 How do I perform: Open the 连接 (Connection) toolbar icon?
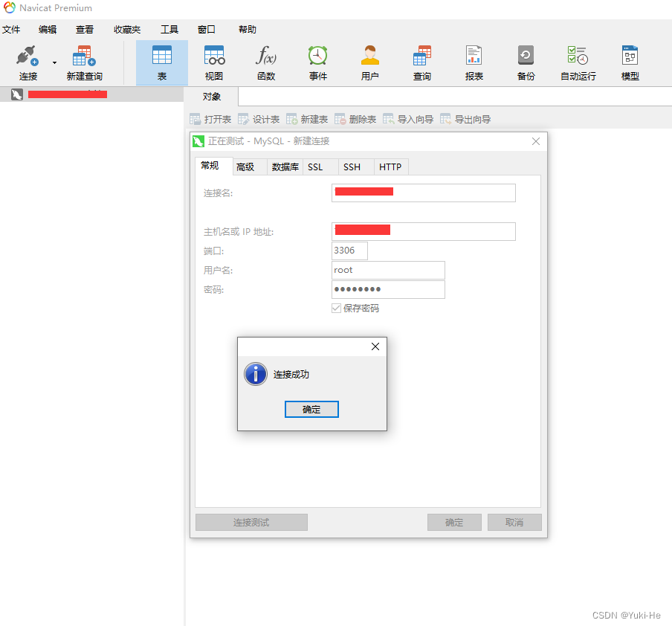pos(28,62)
